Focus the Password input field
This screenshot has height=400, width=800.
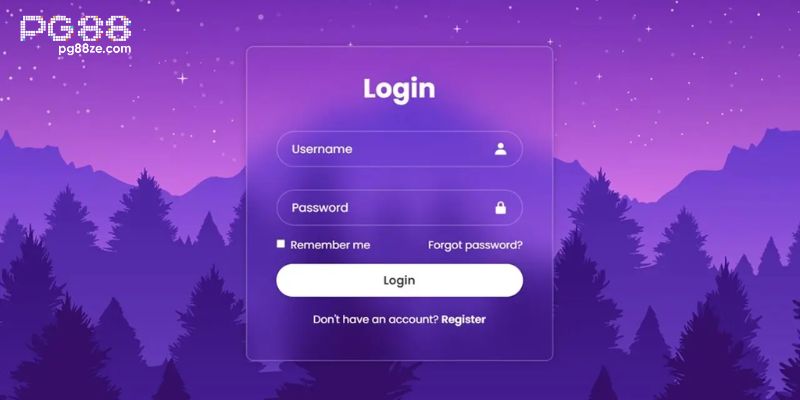(x=399, y=208)
